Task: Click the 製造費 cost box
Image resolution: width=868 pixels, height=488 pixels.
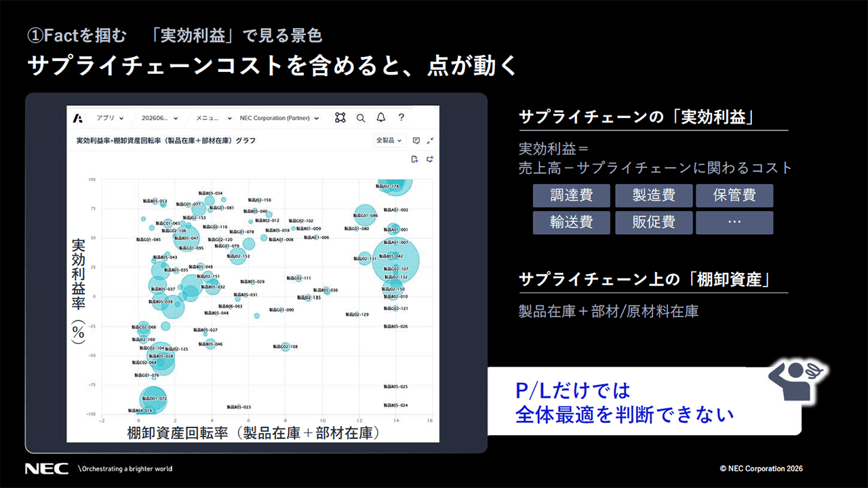Action: pyautogui.click(x=654, y=195)
